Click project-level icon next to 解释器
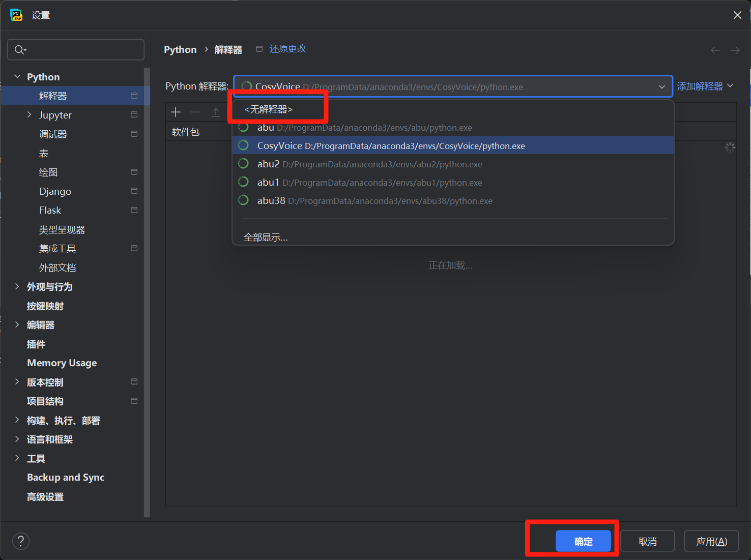Viewport: 751px width, 560px height. (x=134, y=96)
